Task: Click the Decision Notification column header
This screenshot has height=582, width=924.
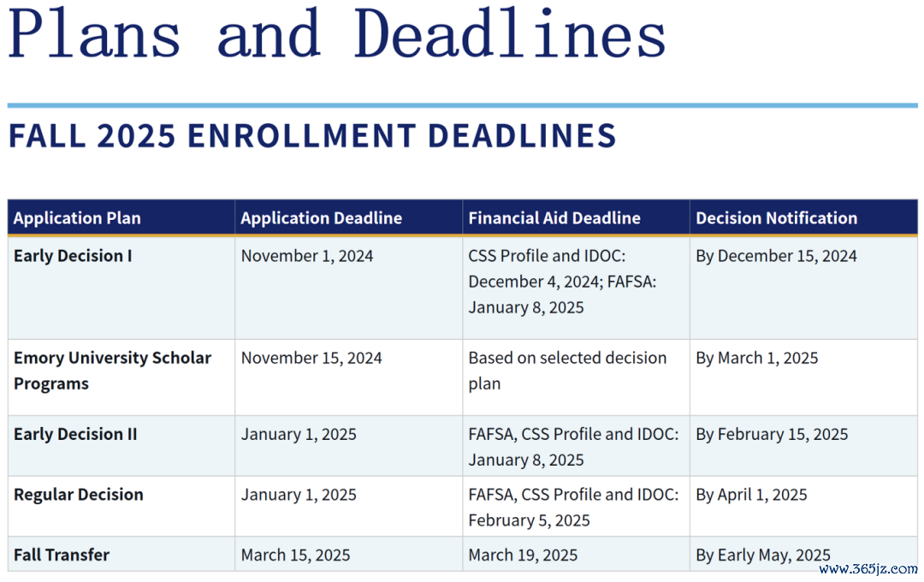Action: tap(776, 218)
